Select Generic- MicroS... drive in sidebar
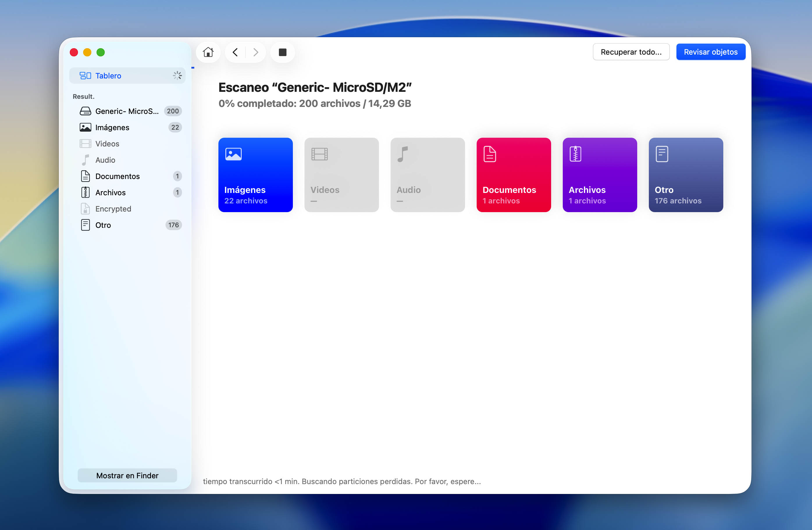Image resolution: width=812 pixels, height=530 pixels. 127,111
